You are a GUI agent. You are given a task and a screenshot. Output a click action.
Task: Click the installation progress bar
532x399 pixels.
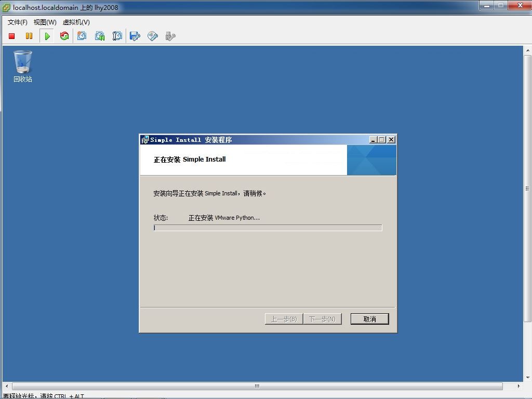[268, 228]
